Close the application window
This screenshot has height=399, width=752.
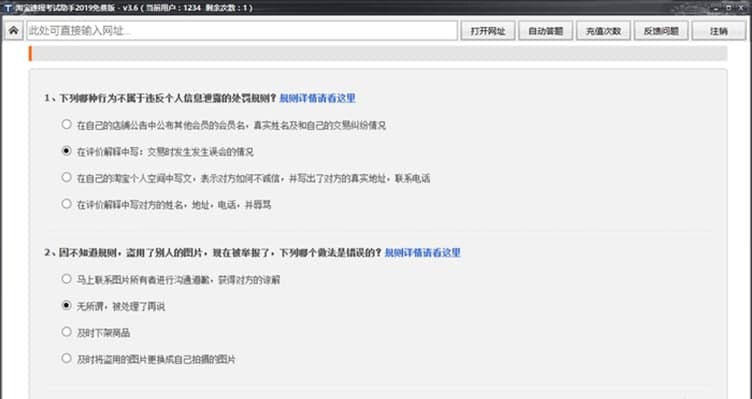pos(741,7)
